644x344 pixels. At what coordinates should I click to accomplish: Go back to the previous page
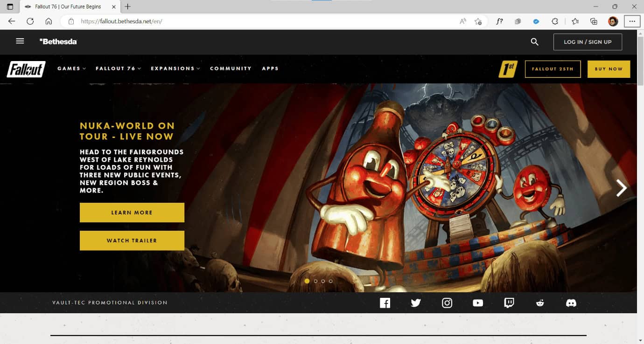[x=12, y=21]
